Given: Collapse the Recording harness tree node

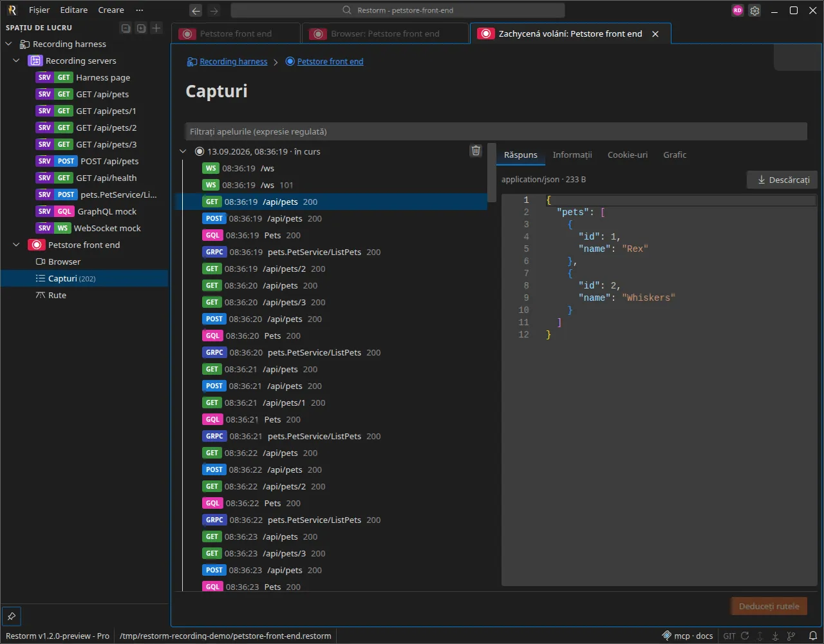Looking at the screenshot, I should (x=9, y=44).
